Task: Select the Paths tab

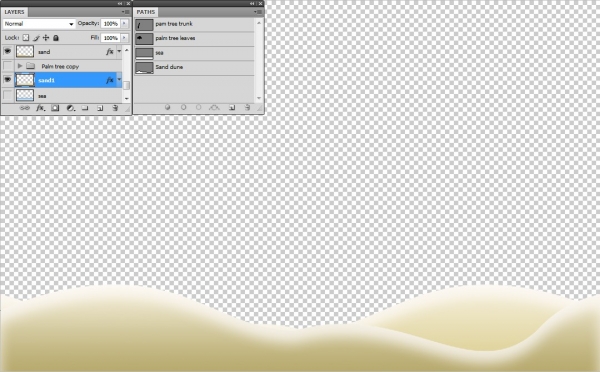Action: pyautogui.click(x=146, y=12)
